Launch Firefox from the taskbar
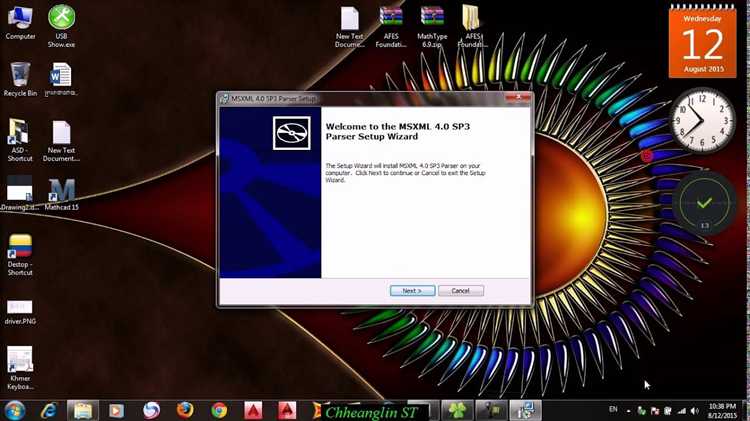Screen dimensions: 750x421 [185, 410]
